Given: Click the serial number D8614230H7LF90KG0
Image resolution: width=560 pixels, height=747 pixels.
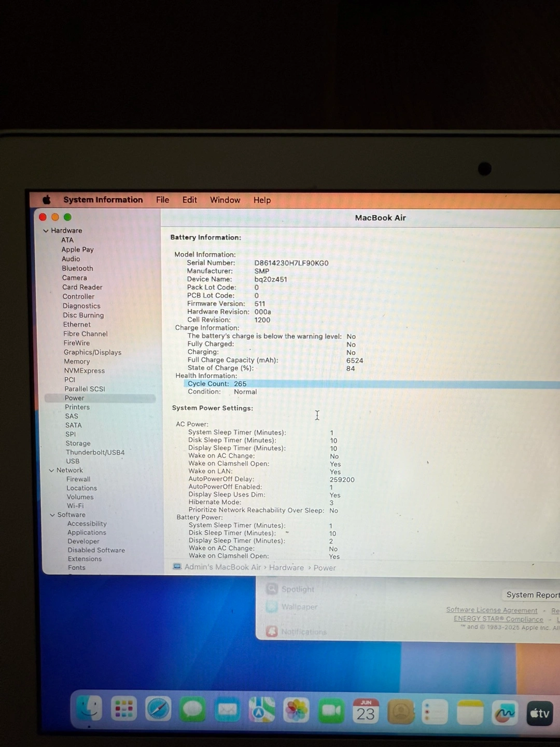Looking at the screenshot, I should pos(291,263).
